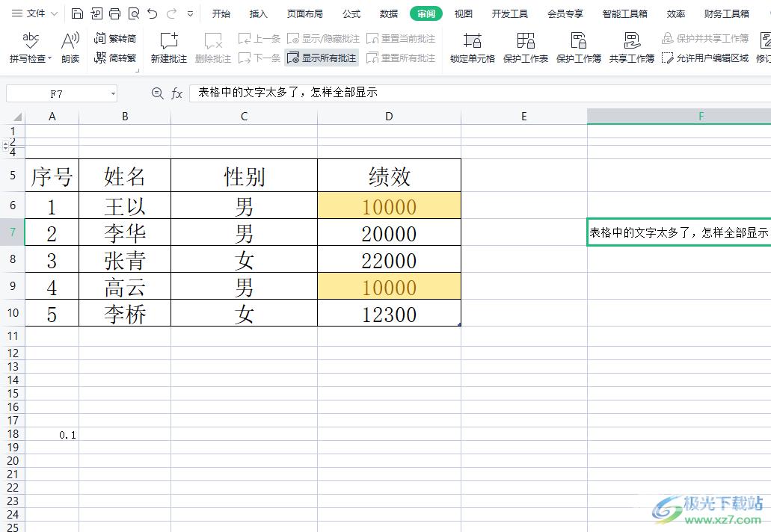Click the yellow cell 10000 in 高云 row
The height and width of the screenshot is (532, 771).
click(389, 286)
